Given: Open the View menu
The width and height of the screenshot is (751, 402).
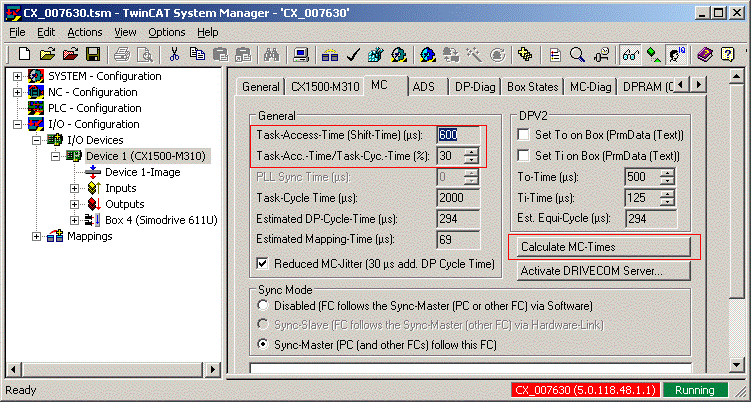Looking at the screenshot, I should 125,32.
